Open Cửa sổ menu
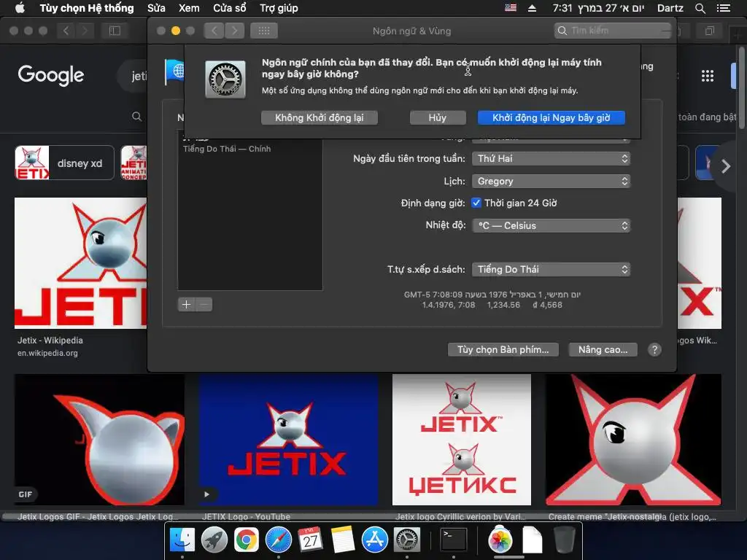The width and height of the screenshot is (747, 560). click(x=230, y=8)
